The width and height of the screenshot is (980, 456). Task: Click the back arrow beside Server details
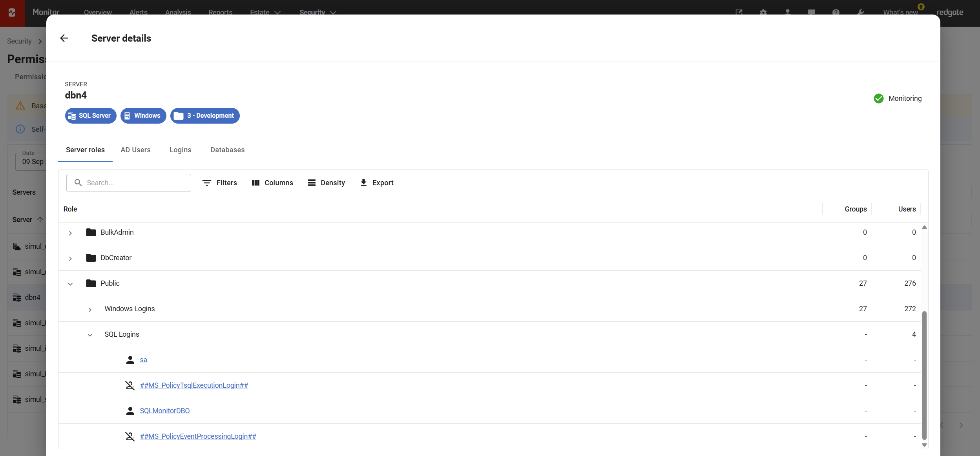pos(64,38)
